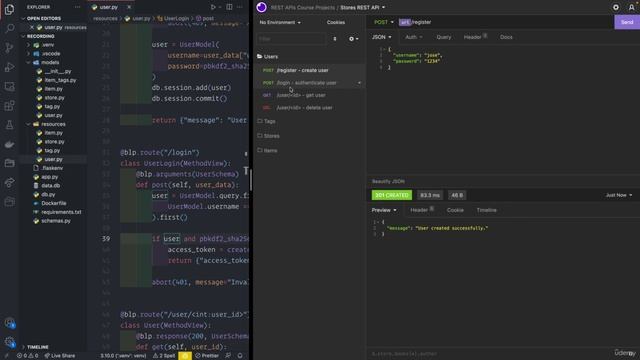Open Run and Debug view
The width and height of the screenshot is (640, 360).
point(9,67)
